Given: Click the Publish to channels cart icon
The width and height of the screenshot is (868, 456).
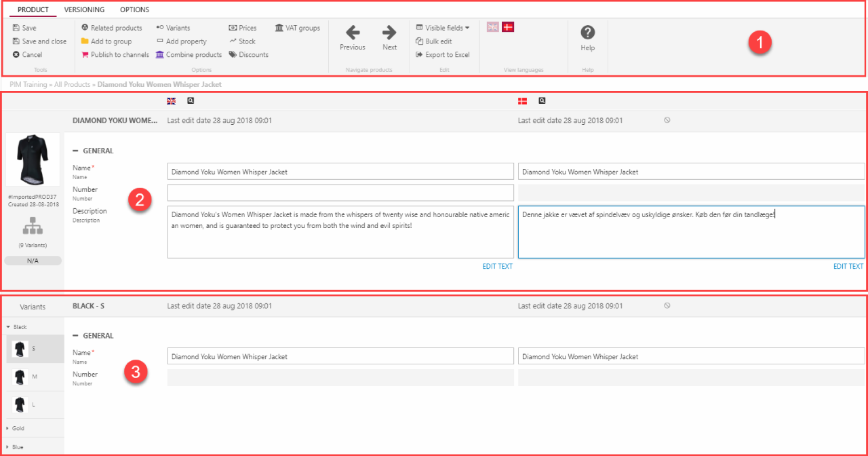Looking at the screenshot, I should point(85,55).
